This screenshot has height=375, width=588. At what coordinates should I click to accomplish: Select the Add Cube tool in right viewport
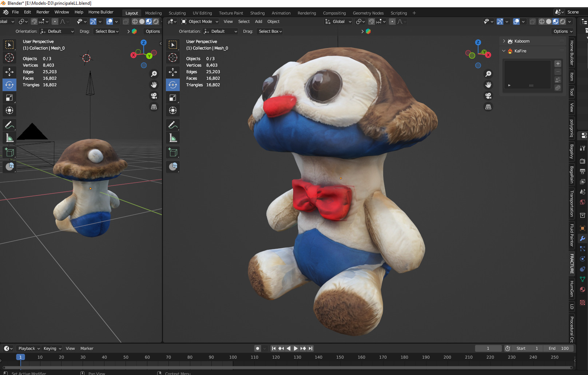[173, 153]
